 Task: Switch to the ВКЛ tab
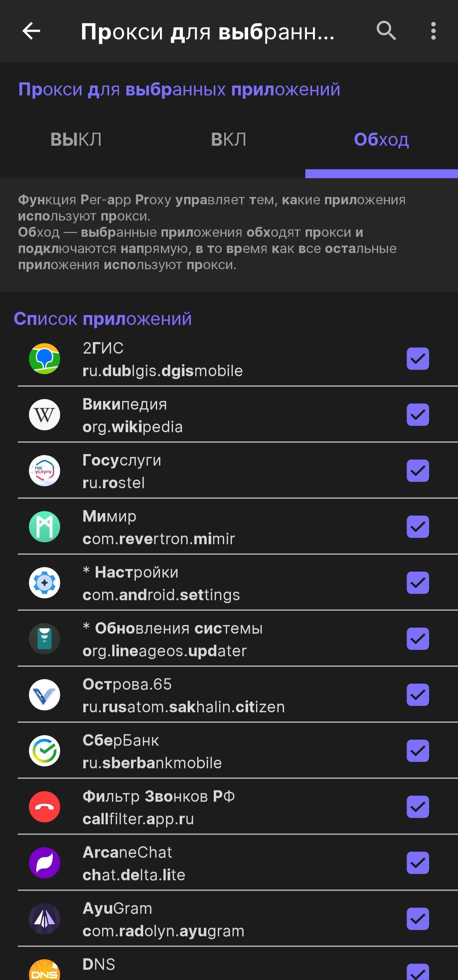coord(229,140)
